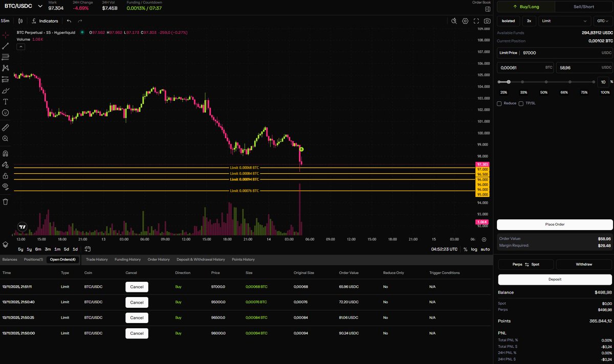Hide all drawings with the eye icon
The width and height of the screenshot is (614, 364).
click(x=5, y=187)
